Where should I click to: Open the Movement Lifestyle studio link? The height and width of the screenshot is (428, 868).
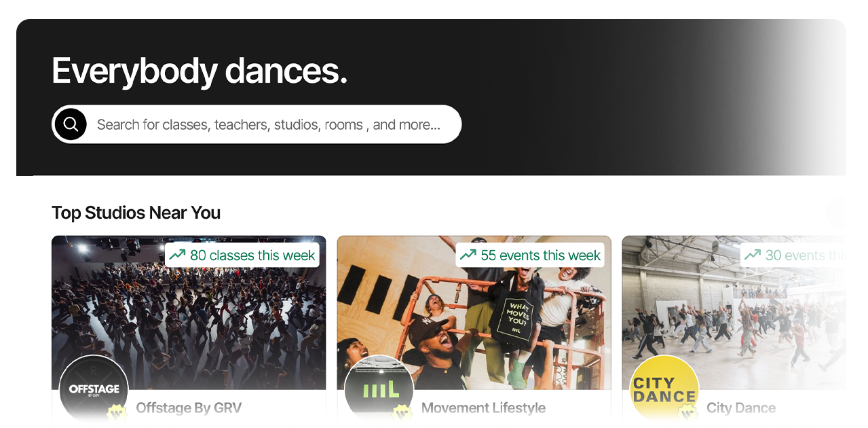pos(483,408)
